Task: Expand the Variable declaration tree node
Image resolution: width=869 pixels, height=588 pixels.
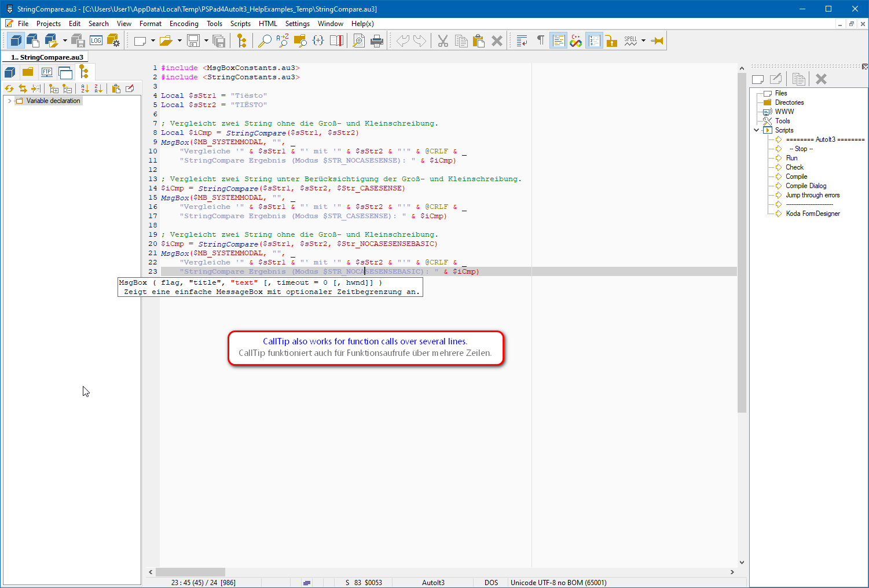Action: (x=9, y=101)
